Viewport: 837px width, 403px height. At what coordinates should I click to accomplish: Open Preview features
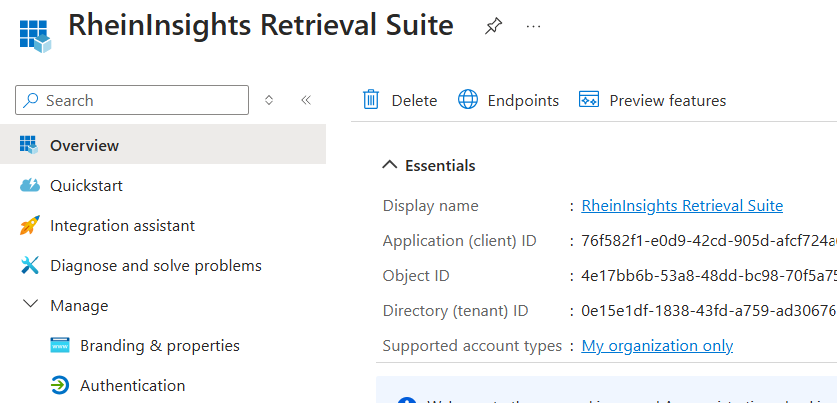668,100
